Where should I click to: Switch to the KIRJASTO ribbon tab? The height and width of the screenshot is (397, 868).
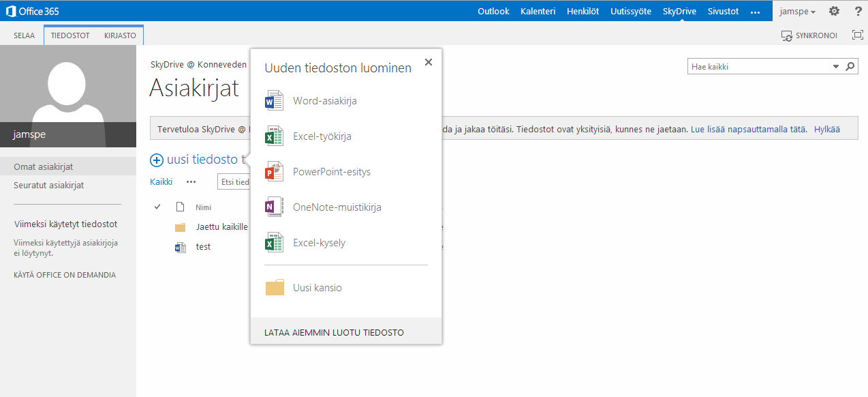120,35
